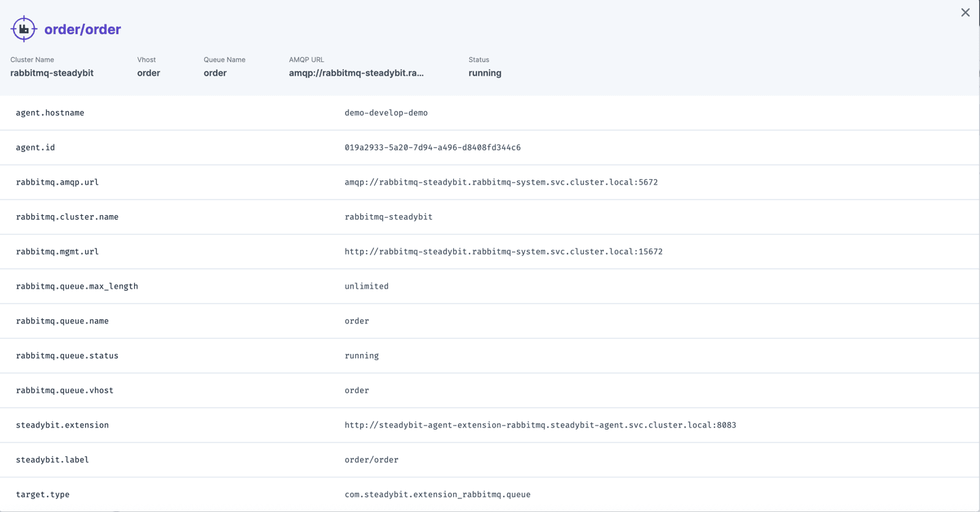Viewport: 980px width, 512px height.
Task: Select the rabbitmq.queue.max_length unlimited value
Action: [366, 286]
